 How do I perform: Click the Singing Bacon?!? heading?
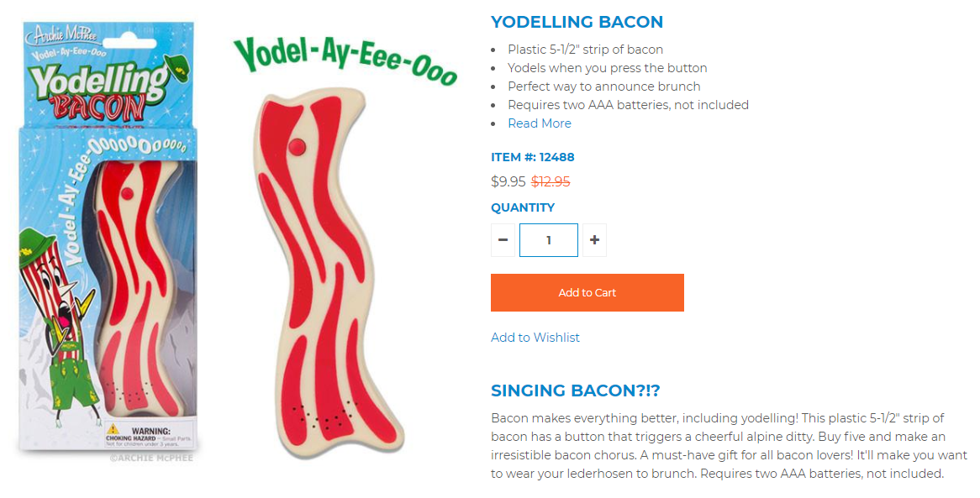[x=575, y=391]
